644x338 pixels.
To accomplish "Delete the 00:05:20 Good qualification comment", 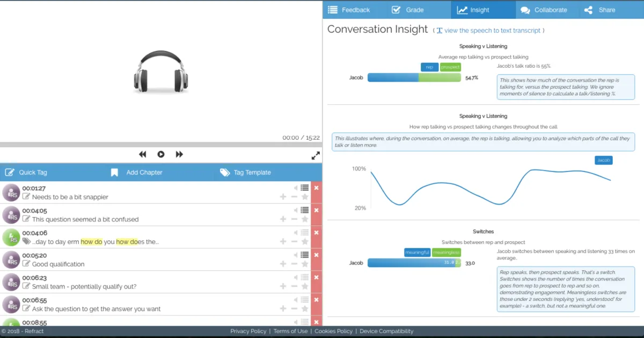I will (x=316, y=255).
